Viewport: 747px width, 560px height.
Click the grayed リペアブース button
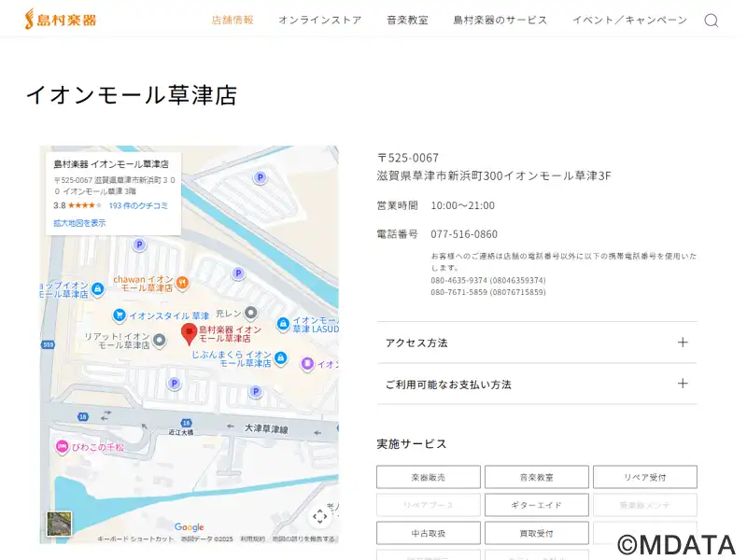click(x=429, y=505)
